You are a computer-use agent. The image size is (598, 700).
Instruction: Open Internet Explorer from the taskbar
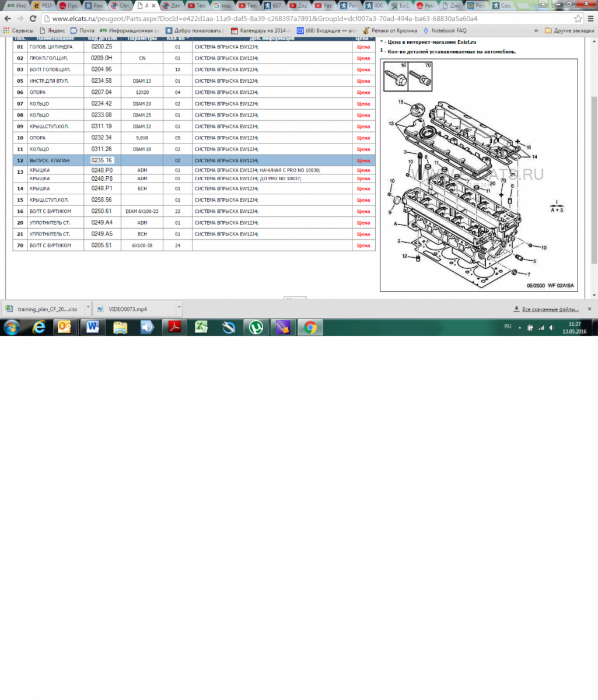pos(39,327)
